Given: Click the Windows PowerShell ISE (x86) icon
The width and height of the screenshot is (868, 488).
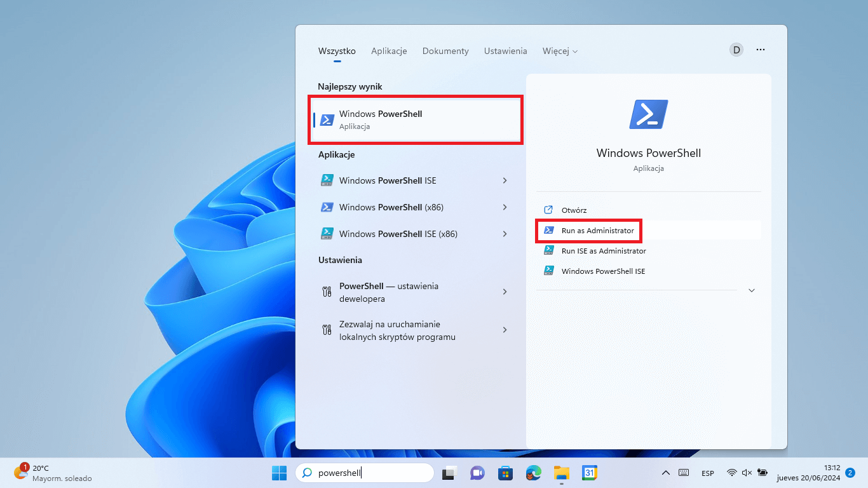Looking at the screenshot, I should click(x=327, y=234).
